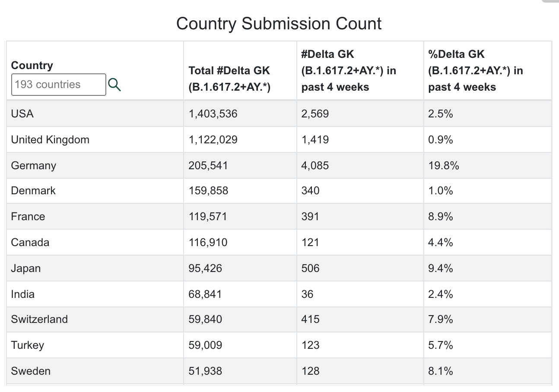Screen dimensions: 559x392
Task: Select the United Kingdom row
Action: click(x=279, y=139)
